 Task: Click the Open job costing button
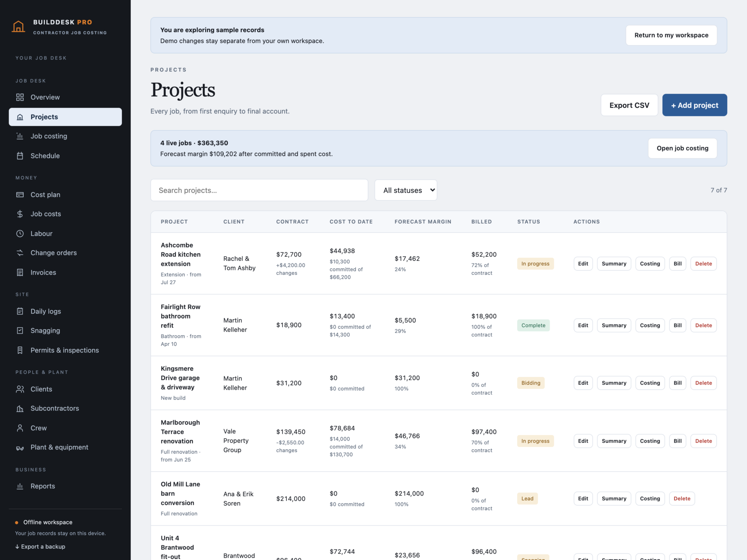(682, 148)
